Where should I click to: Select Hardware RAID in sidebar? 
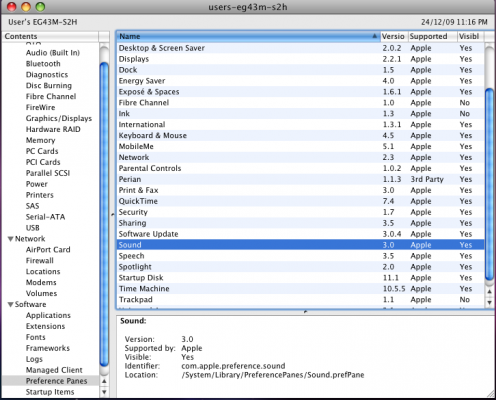pyautogui.click(x=53, y=129)
